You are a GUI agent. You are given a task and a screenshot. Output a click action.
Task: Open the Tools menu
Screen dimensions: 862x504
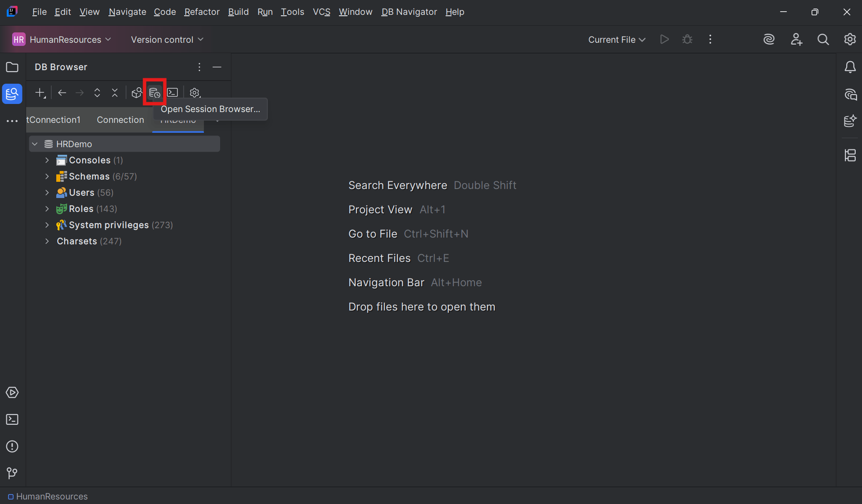pos(293,12)
